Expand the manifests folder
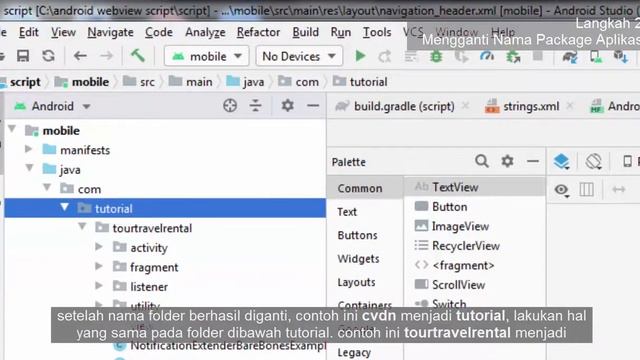640x360 pixels. pyautogui.click(x=29, y=149)
